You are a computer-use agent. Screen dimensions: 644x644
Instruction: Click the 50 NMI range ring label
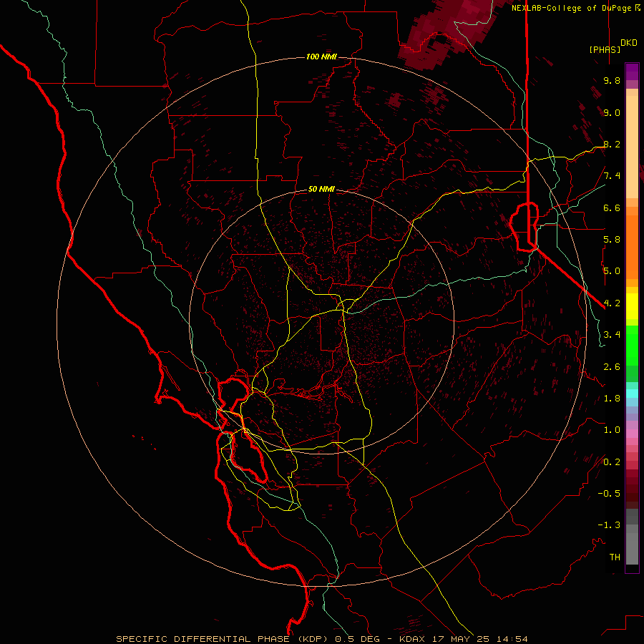[x=321, y=189]
